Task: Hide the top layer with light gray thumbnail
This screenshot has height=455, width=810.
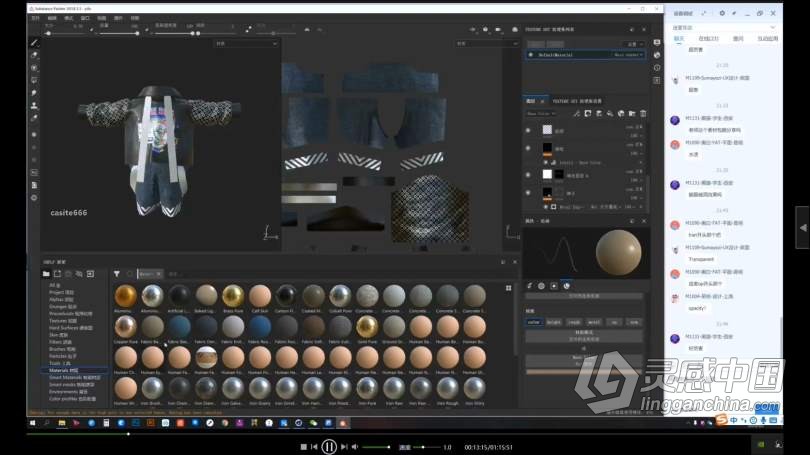Action: (528, 130)
